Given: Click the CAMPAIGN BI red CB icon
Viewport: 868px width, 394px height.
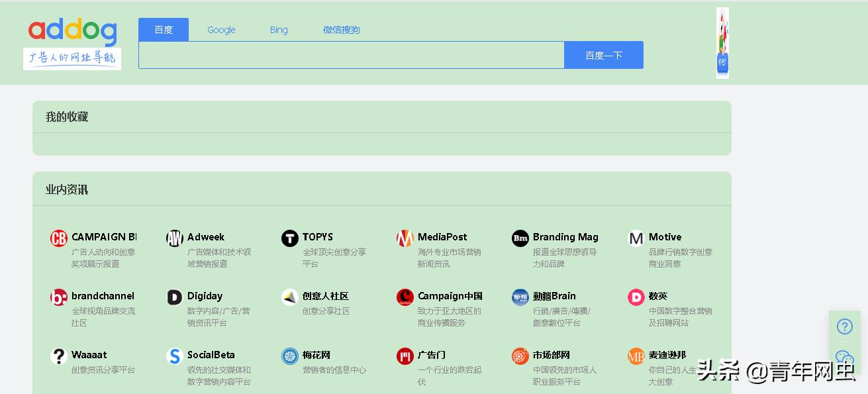Looking at the screenshot, I should click(x=59, y=238).
